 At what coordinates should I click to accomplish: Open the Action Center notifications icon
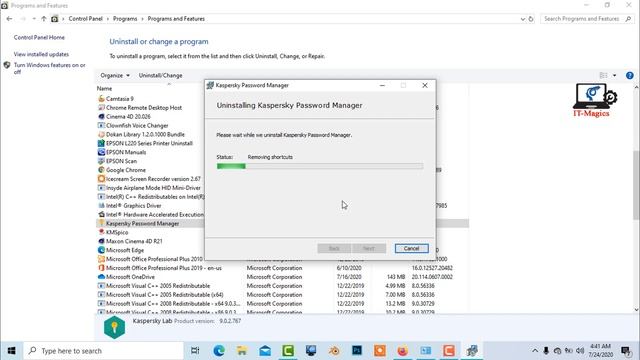626,351
